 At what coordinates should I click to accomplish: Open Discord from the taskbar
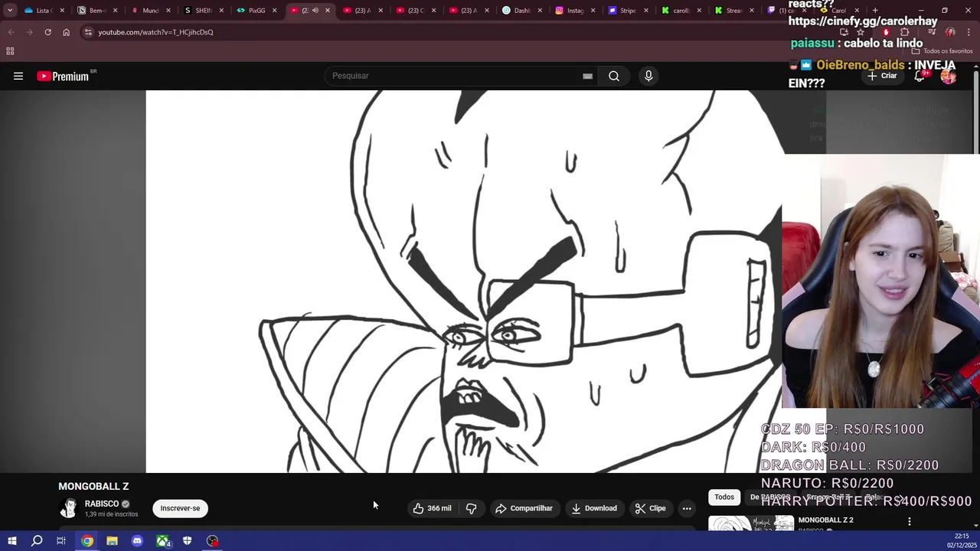click(137, 541)
